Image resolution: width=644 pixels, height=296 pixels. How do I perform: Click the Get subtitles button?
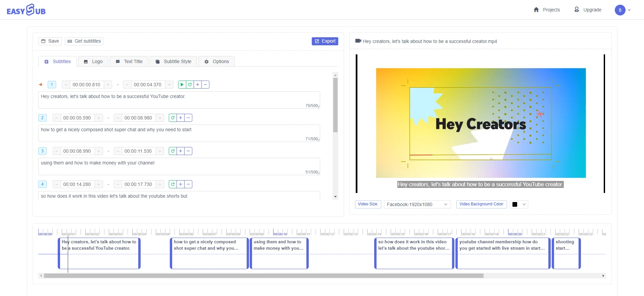[x=84, y=41]
